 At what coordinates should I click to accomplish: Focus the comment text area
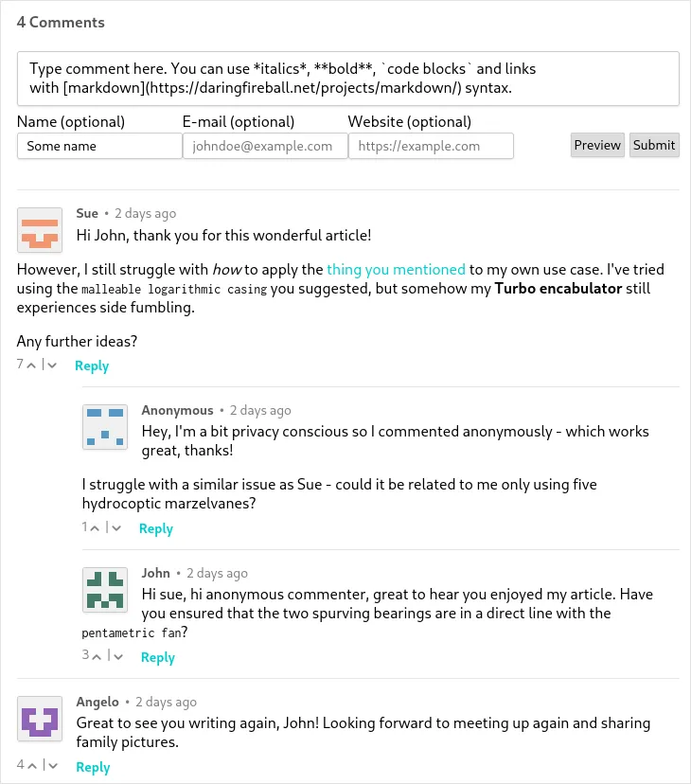[x=347, y=79]
